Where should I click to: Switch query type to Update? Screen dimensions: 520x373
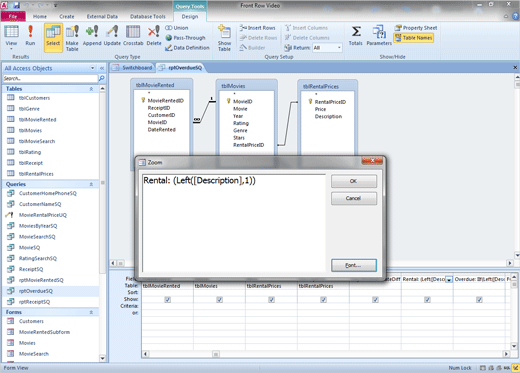(x=112, y=36)
